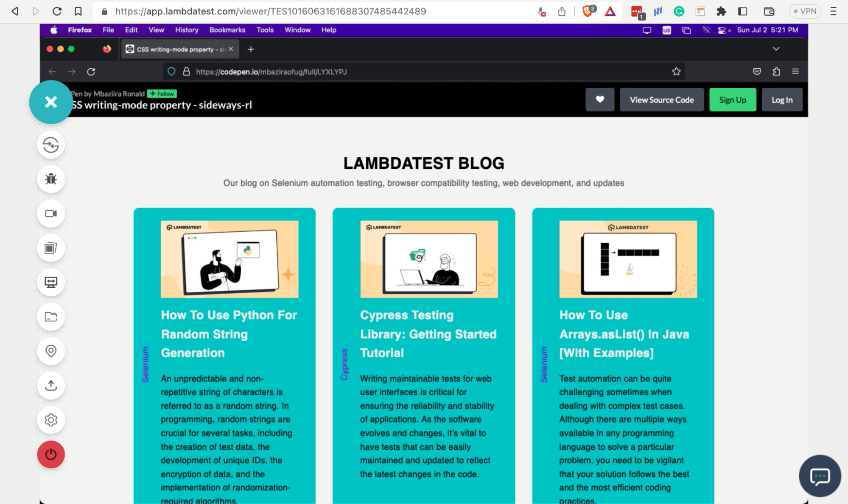Bookmark page with Firefox star icon
848x504 pixels.
[x=676, y=72]
